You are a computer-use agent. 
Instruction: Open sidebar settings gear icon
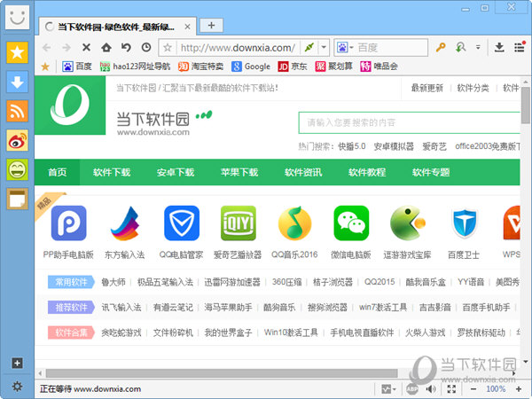click(17, 387)
